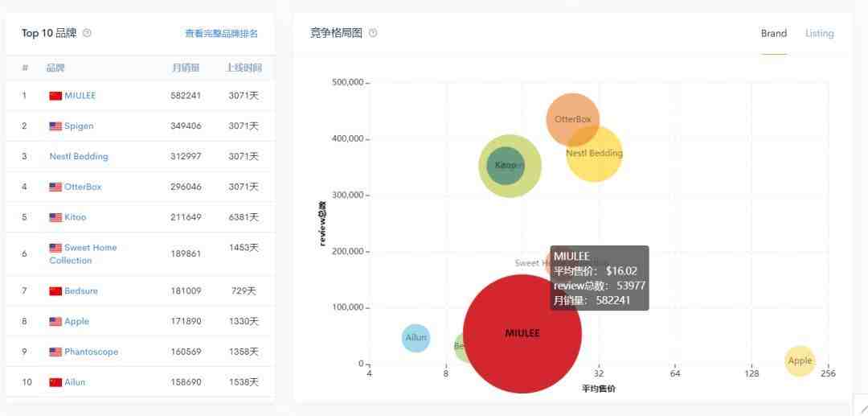Click US flag icon next to Spigen
The height and width of the screenshot is (416, 868).
pyautogui.click(x=55, y=126)
